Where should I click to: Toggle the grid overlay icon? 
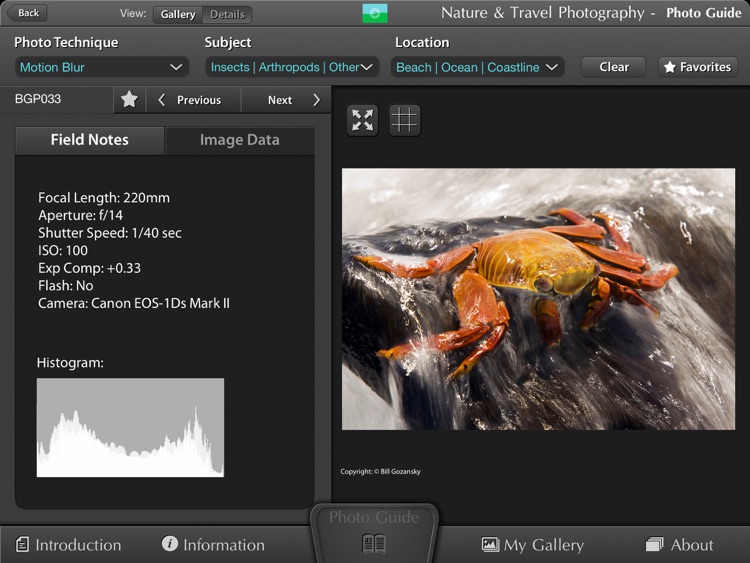pyautogui.click(x=405, y=120)
